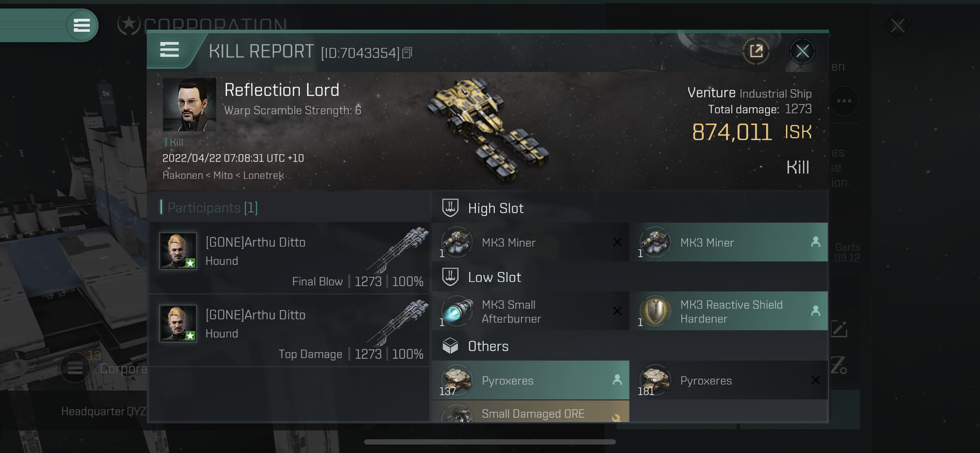
Task: Collapse the Others section
Action: coord(488,346)
